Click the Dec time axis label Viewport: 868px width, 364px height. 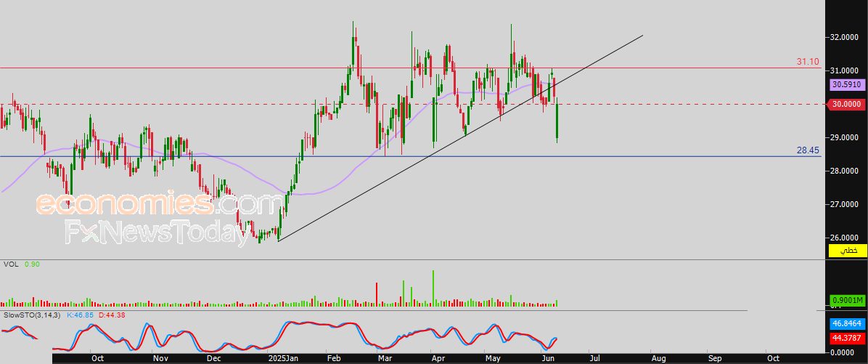pyautogui.click(x=213, y=359)
